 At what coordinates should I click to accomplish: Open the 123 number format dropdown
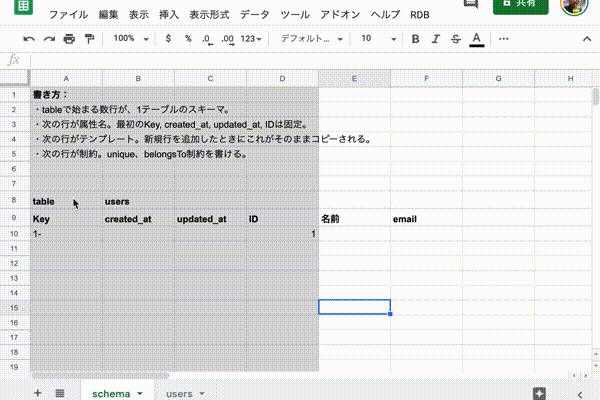(251, 39)
